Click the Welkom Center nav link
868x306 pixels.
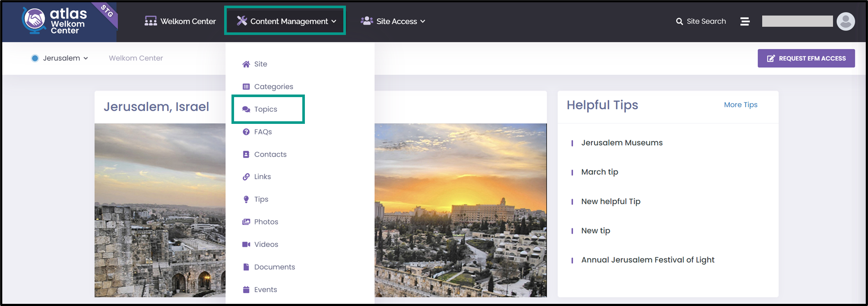pyautogui.click(x=180, y=21)
